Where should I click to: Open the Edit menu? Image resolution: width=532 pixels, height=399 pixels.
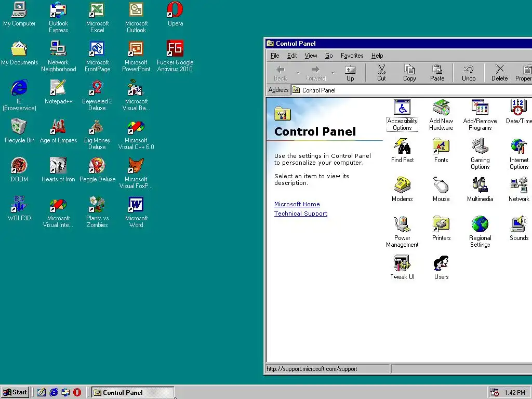pos(292,56)
